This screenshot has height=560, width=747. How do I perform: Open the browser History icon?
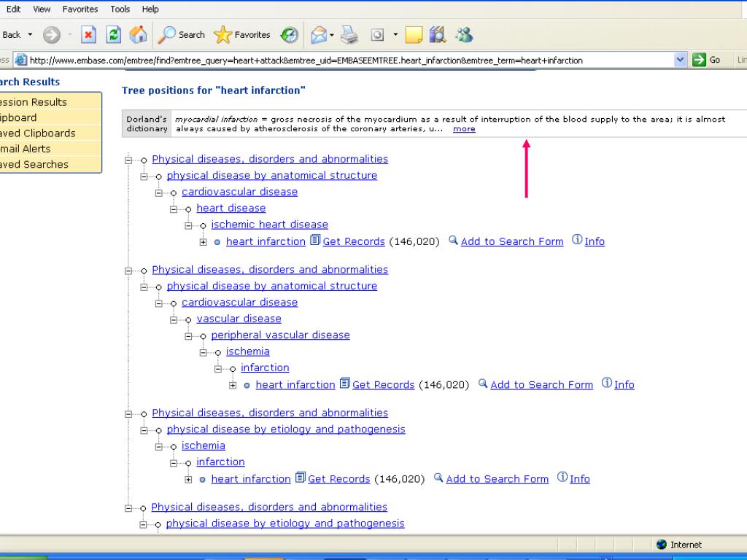click(290, 35)
